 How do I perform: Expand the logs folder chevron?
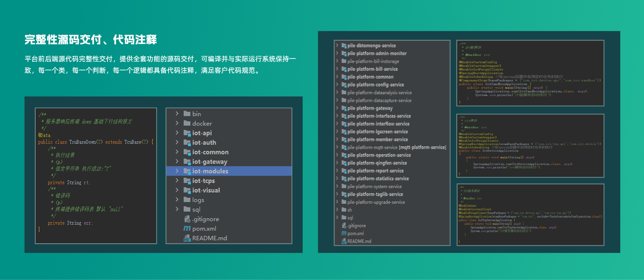177,199
